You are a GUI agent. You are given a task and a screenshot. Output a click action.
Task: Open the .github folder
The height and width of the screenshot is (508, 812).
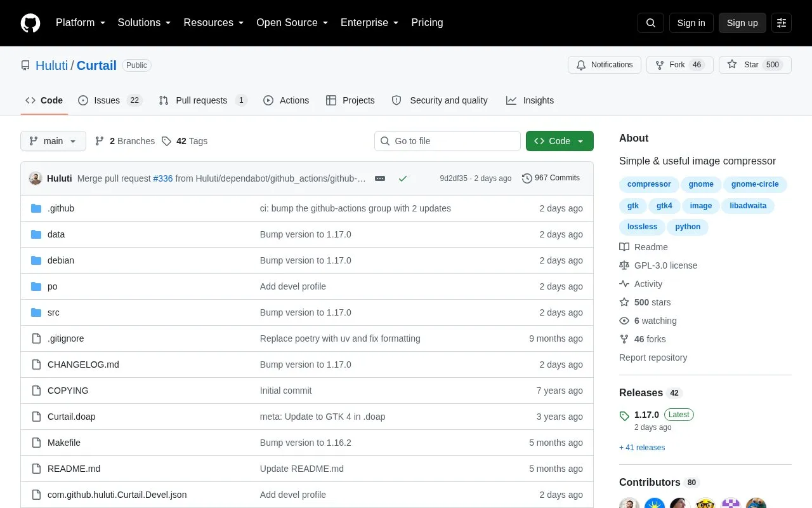tap(61, 208)
